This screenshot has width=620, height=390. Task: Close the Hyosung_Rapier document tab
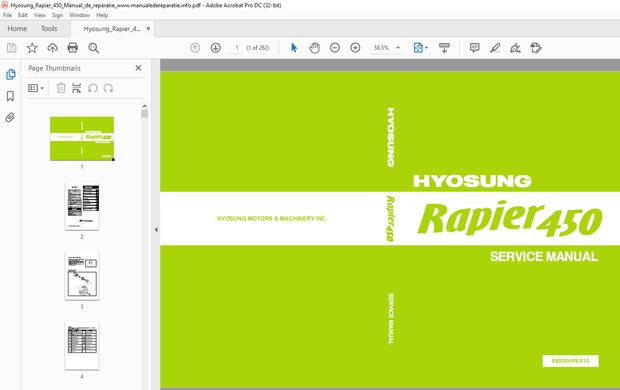pyautogui.click(x=148, y=28)
